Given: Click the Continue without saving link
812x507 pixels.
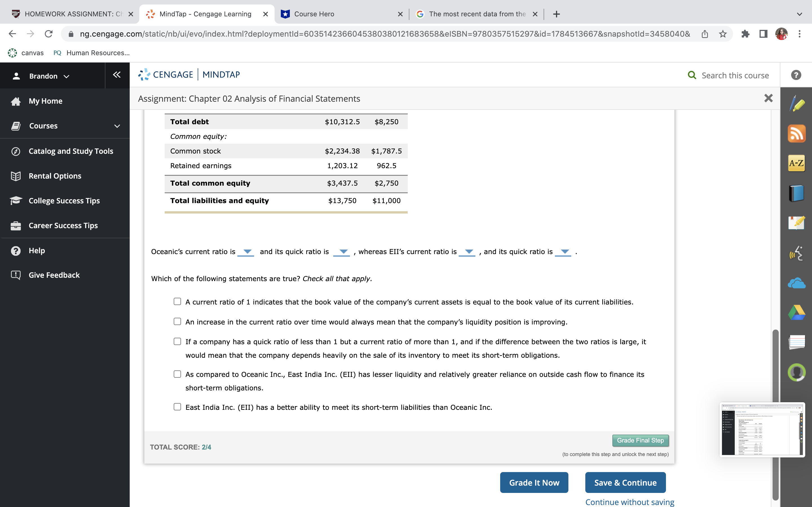Looking at the screenshot, I should 630,502.
